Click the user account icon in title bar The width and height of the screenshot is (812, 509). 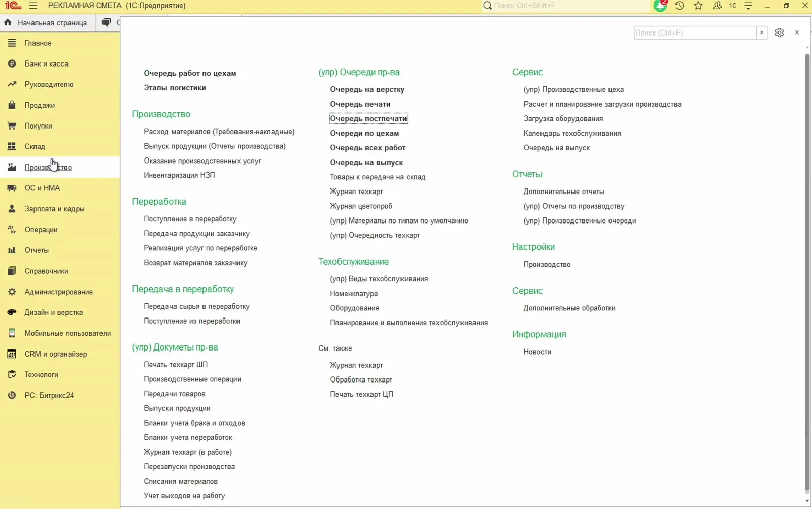point(717,6)
